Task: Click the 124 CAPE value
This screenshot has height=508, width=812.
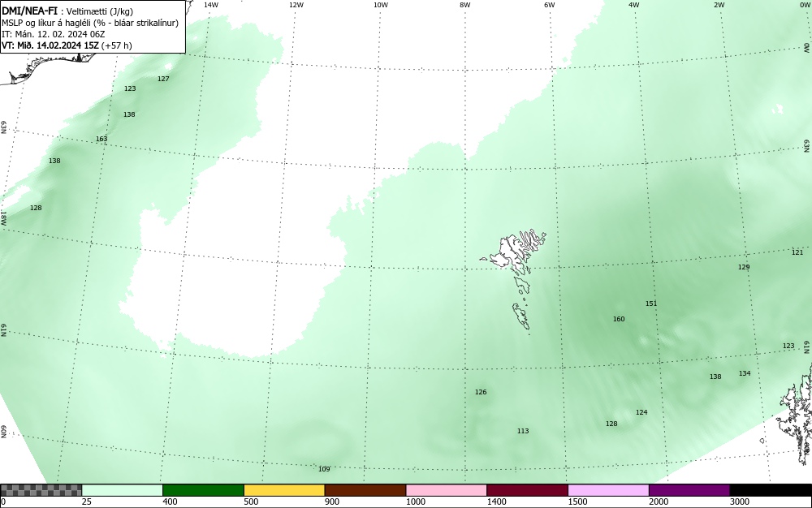Action: (641, 412)
